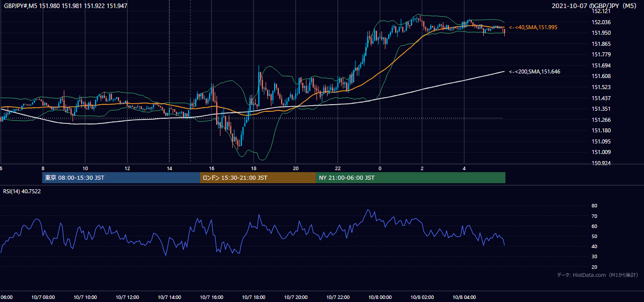The image size is (644, 302).
Task: Select the 40 SMA label 151.995
Action: [533, 27]
